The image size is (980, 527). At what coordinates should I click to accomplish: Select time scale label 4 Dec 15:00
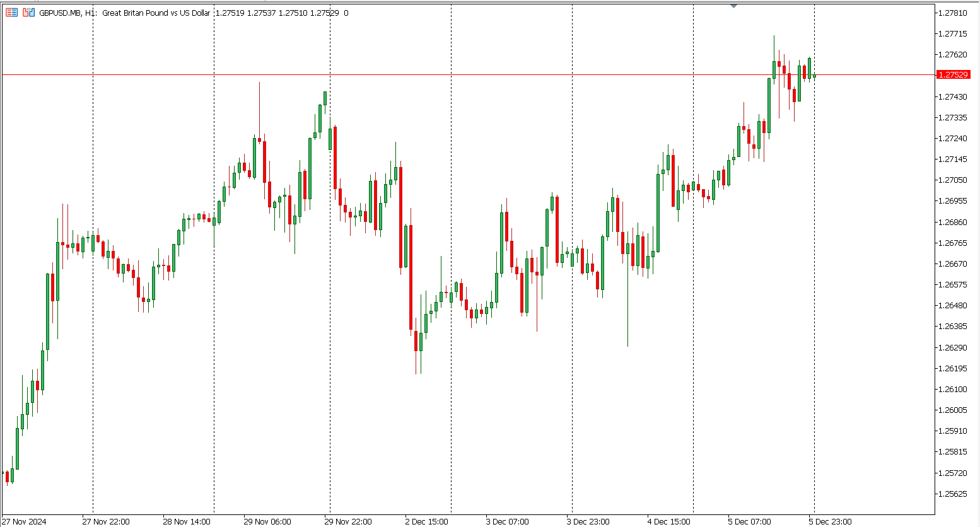[669, 522]
